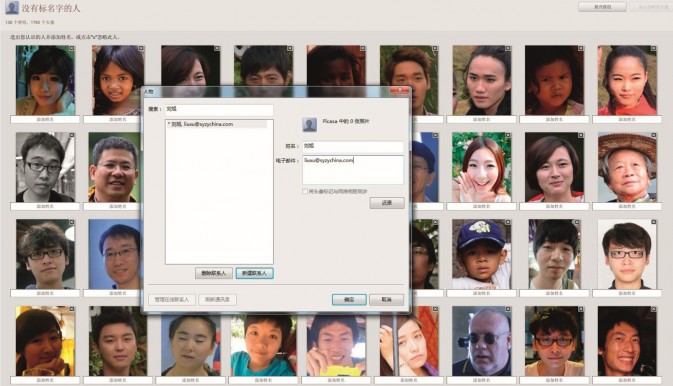Click the ignore icon on the woman in red top thumbnail
This screenshot has width=673, height=386.
click(x=653, y=49)
